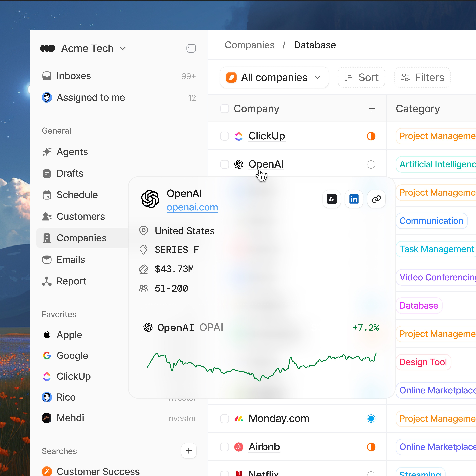Add a column with plus icon in Company header
Viewport: 476px width, 476px height.
372,109
